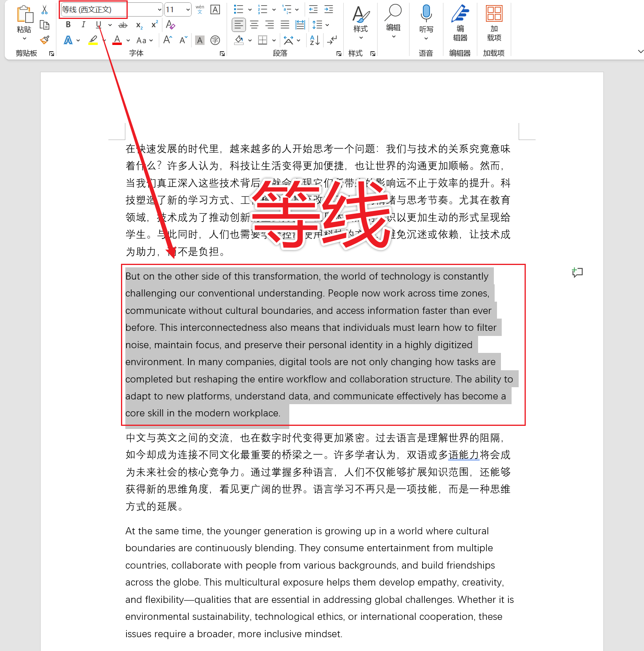This screenshot has width=644, height=651.
Task: Toggle italic formatting
Action: [83, 25]
